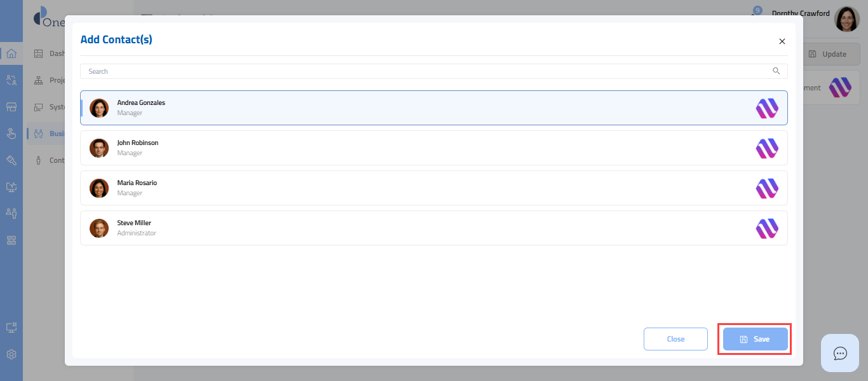This screenshot has width=868, height=381.
Task: Open the home icon in left sidebar
Action: coord(11,53)
